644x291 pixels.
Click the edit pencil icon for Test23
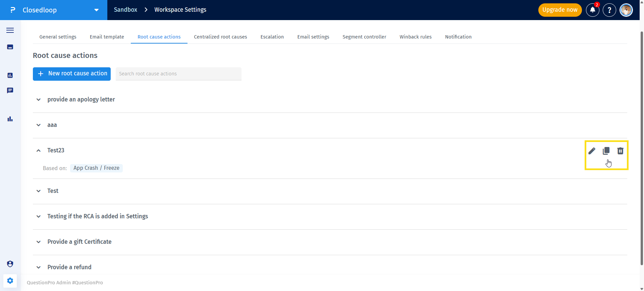[x=592, y=151]
